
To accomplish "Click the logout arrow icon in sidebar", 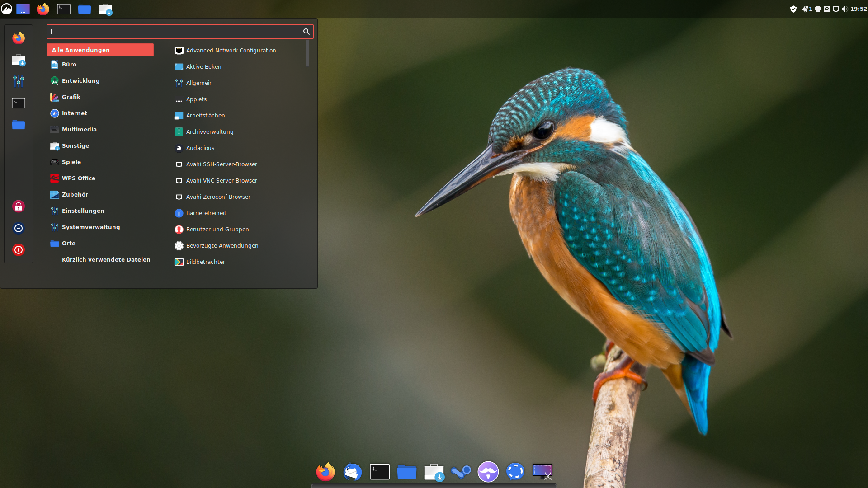I will coord(19,228).
